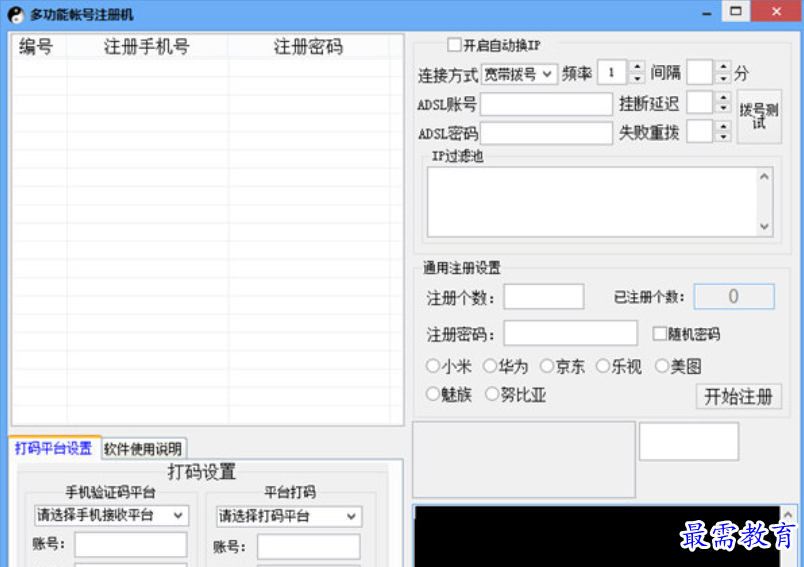The image size is (804, 567).
Task: Click the yin-yang app icon in title bar
Action: point(15,14)
